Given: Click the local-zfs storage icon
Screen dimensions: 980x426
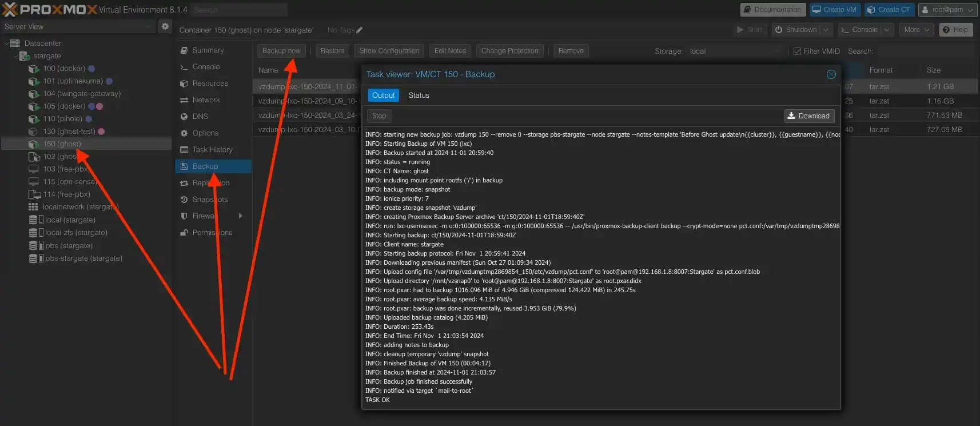Looking at the screenshot, I should pos(36,233).
